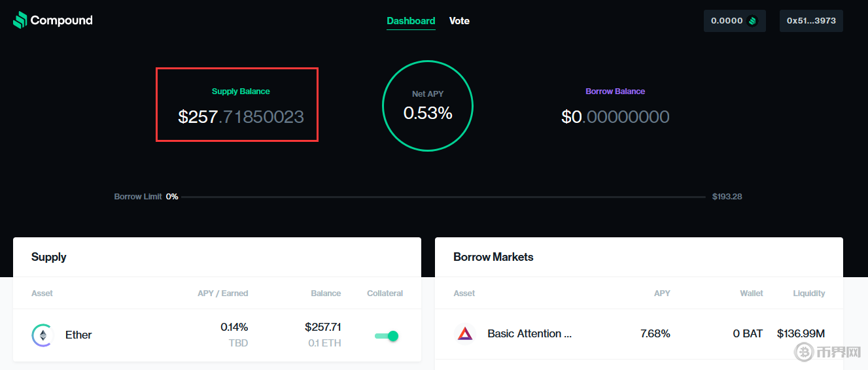The image size is (868, 370).
Task: Click the Collateral column header
Action: 385,294
